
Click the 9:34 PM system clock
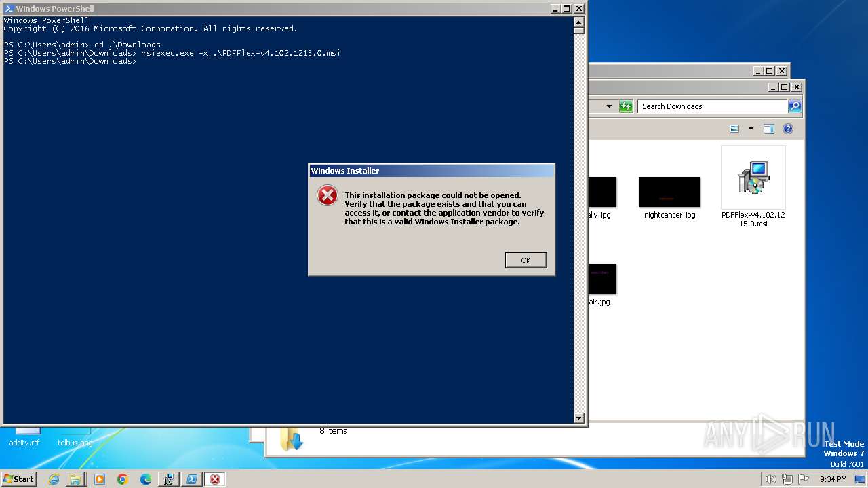833,479
